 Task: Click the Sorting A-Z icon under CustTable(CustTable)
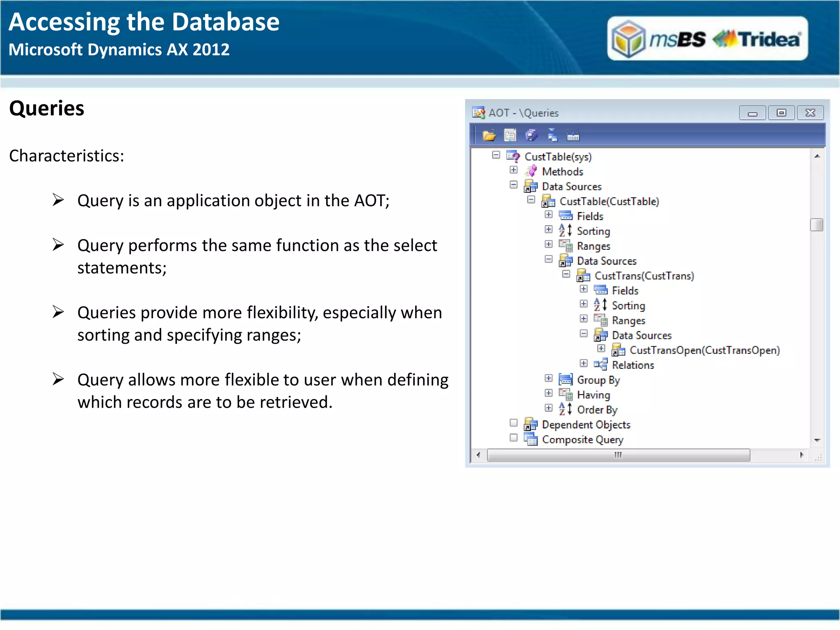(566, 231)
